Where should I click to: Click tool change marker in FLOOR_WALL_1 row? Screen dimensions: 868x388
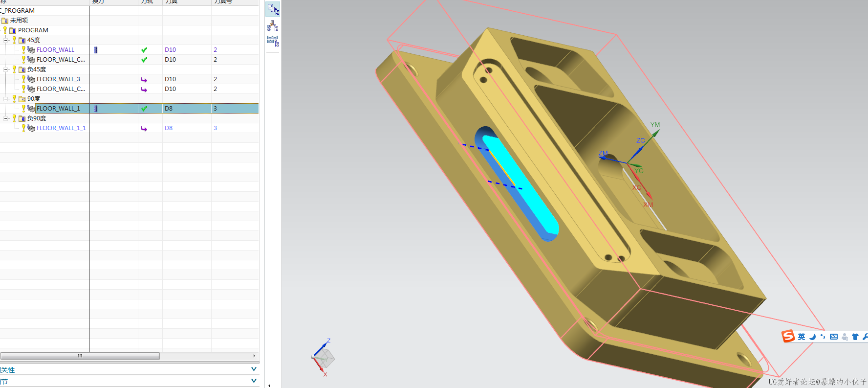(95, 109)
